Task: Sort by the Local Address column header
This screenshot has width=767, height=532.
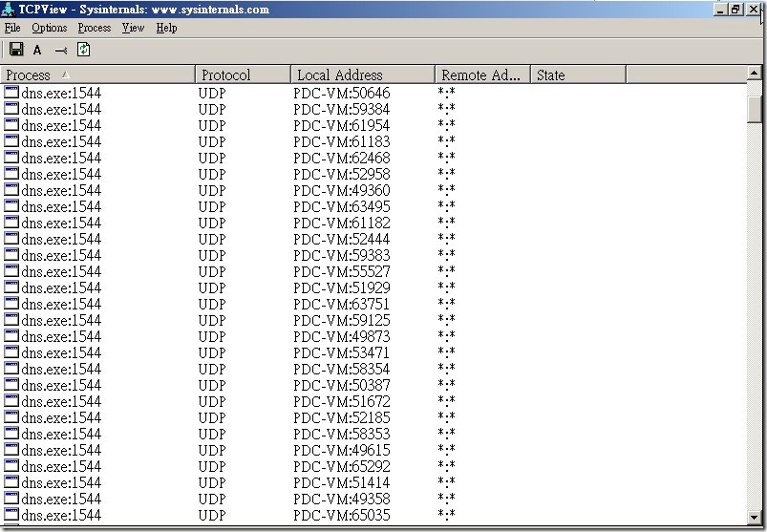Action: pos(363,74)
